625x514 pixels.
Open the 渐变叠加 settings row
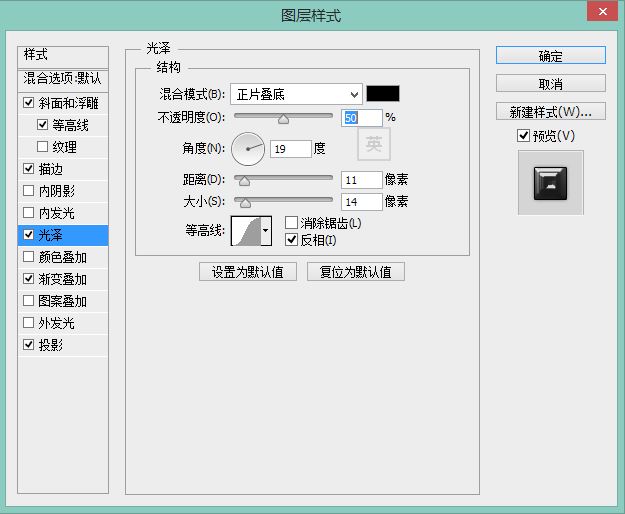pyautogui.click(x=63, y=279)
